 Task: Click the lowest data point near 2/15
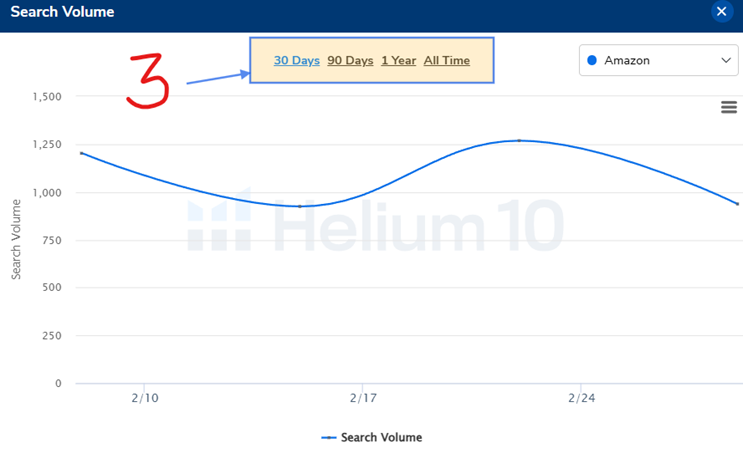(x=300, y=206)
